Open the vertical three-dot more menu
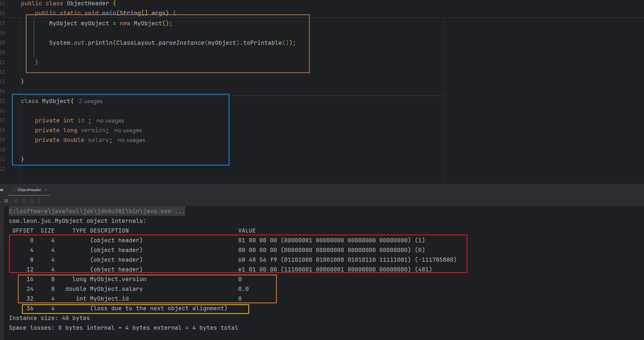 pos(39,201)
